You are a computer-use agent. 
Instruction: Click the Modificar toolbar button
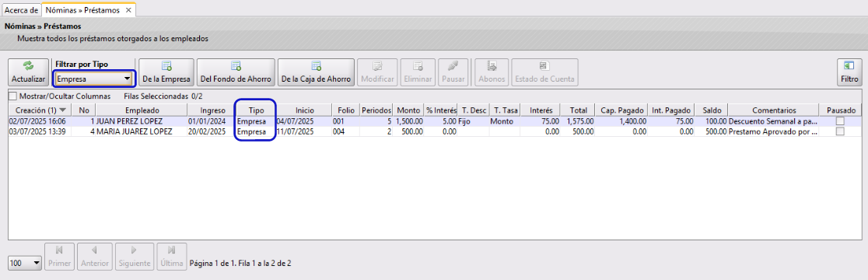click(377, 72)
